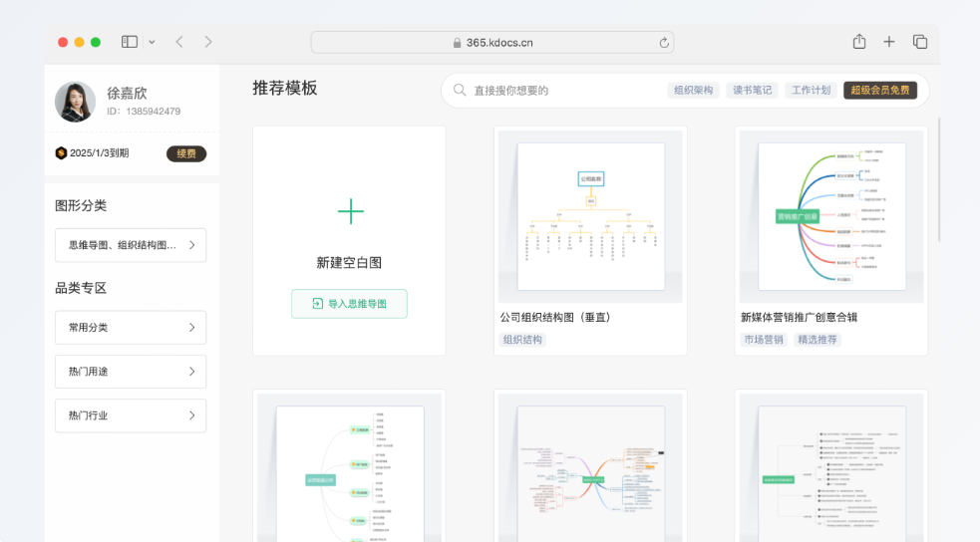Open the dense text outline template thumbnail
The width and height of the screenshot is (980, 542).
(831, 467)
